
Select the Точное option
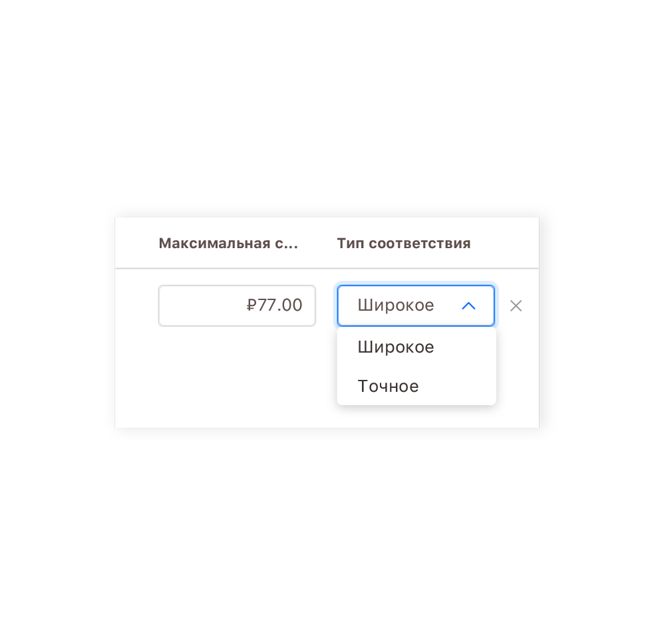point(388,386)
